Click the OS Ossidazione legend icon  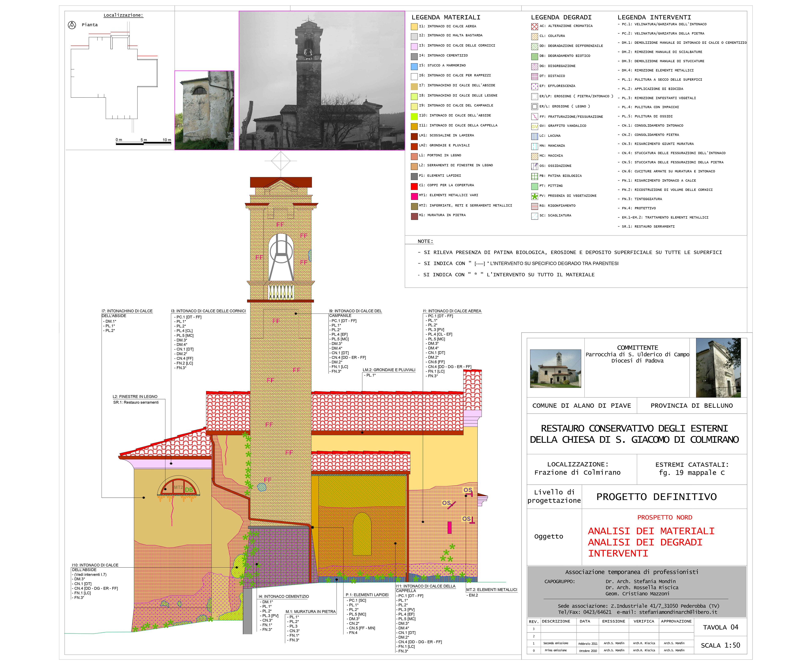534,166
